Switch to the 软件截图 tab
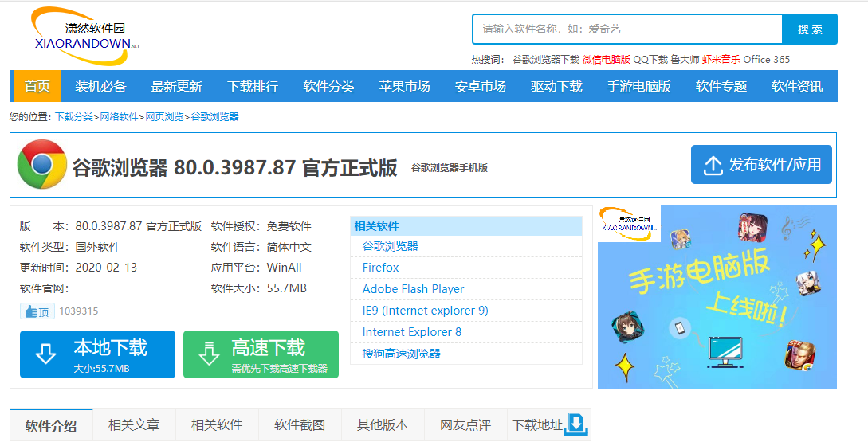Screen dimensions: 868x446 point(300,425)
